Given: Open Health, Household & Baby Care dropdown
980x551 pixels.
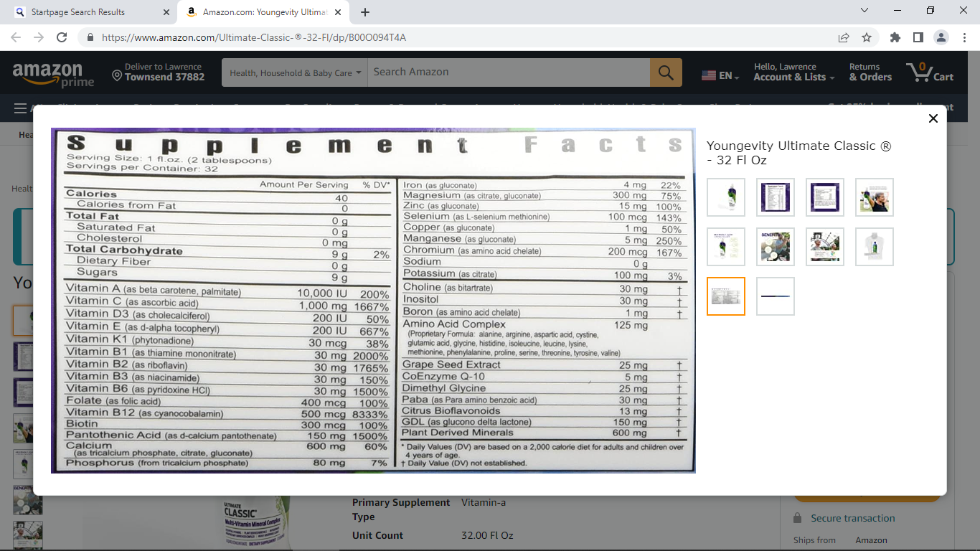Looking at the screenshot, I should coord(295,72).
